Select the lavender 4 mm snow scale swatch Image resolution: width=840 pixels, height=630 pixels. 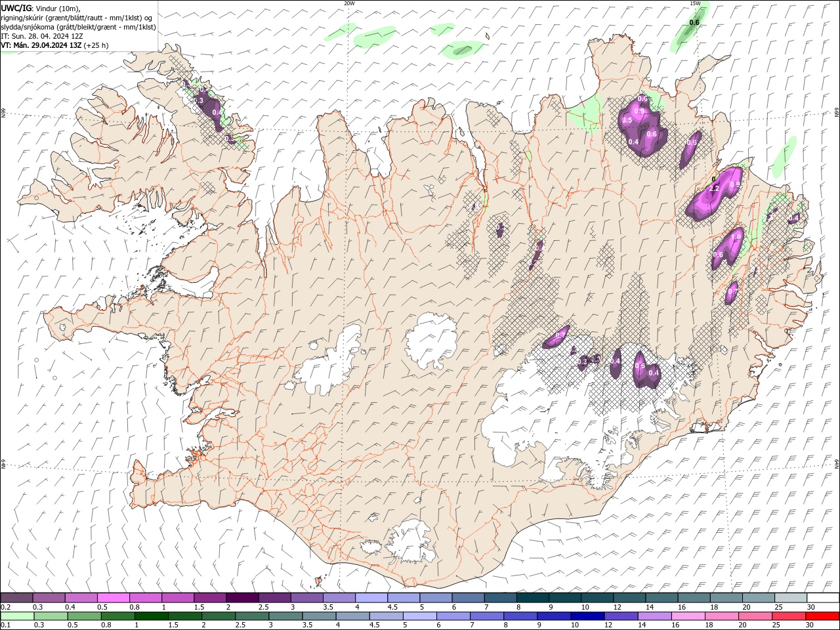click(x=371, y=598)
